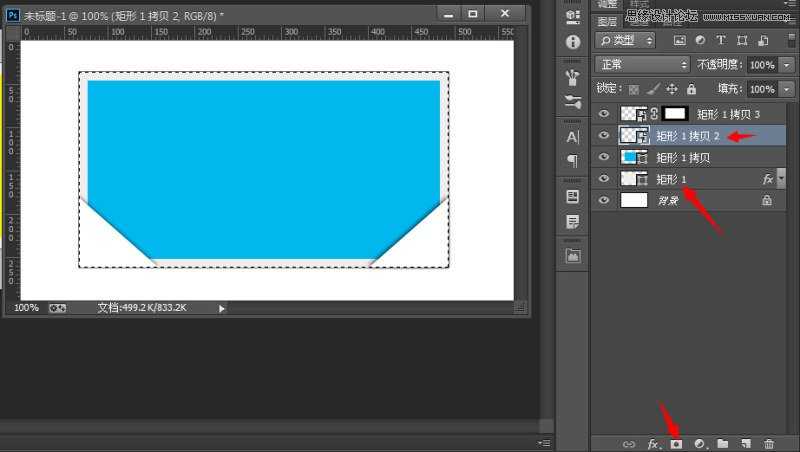Hide the 矩形 1 拷贝 3 layer
The height and width of the screenshot is (452, 800).
coord(603,114)
